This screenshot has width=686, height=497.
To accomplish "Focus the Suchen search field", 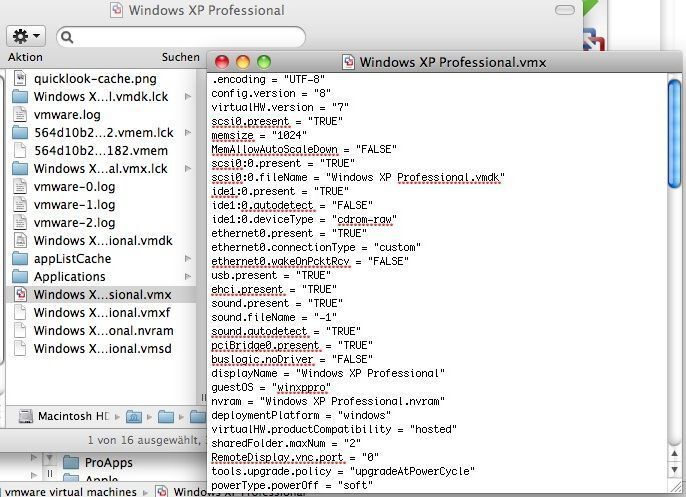I will [x=181, y=37].
